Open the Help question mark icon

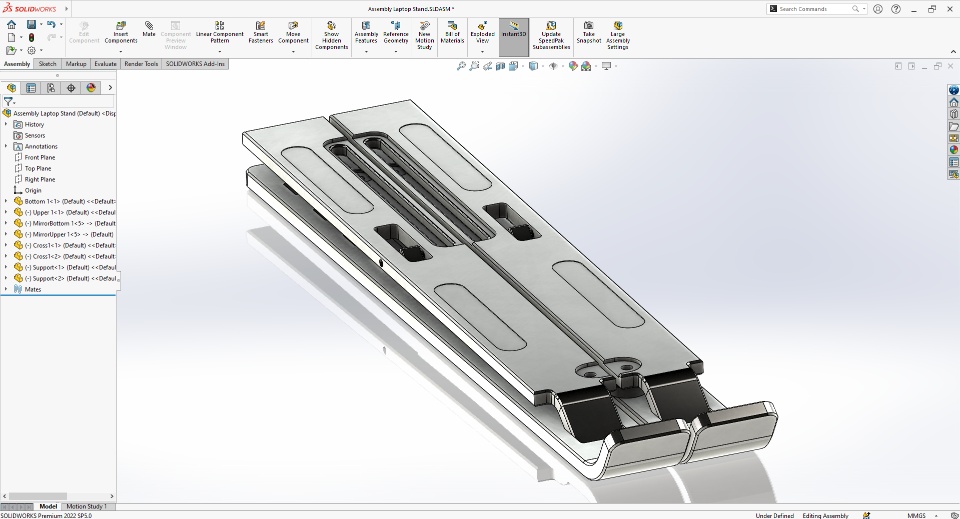pyautogui.click(x=896, y=9)
